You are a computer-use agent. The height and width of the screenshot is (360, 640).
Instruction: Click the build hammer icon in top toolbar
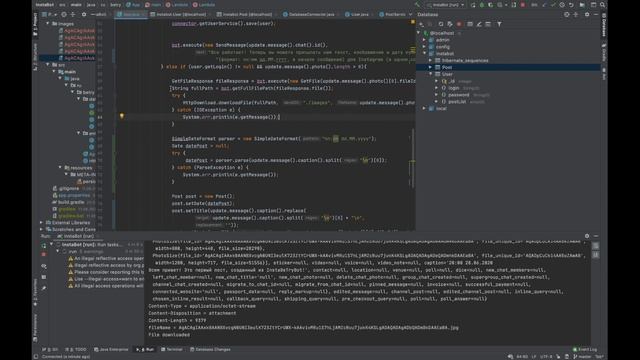(x=417, y=5)
